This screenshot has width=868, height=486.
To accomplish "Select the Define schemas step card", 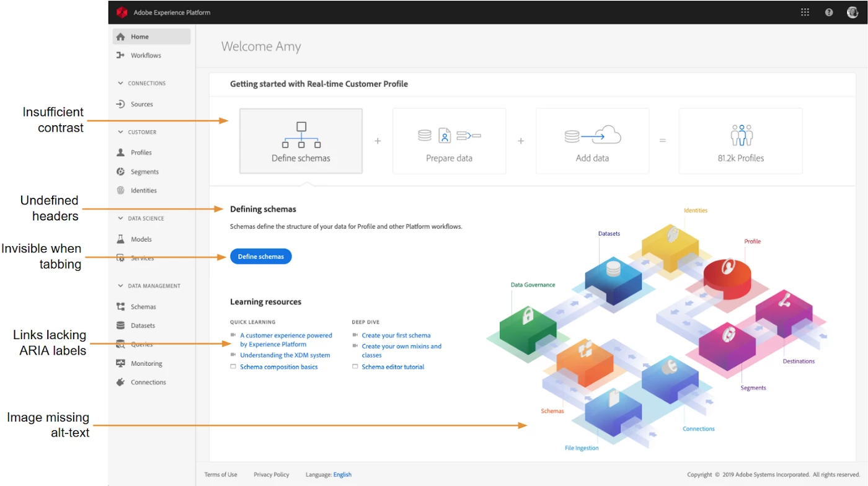I will [x=301, y=141].
